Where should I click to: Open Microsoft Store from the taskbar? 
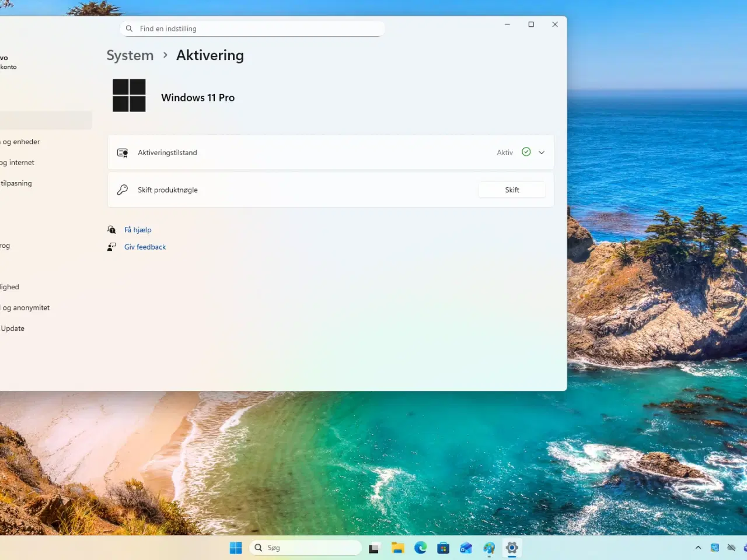tap(443, 548)
